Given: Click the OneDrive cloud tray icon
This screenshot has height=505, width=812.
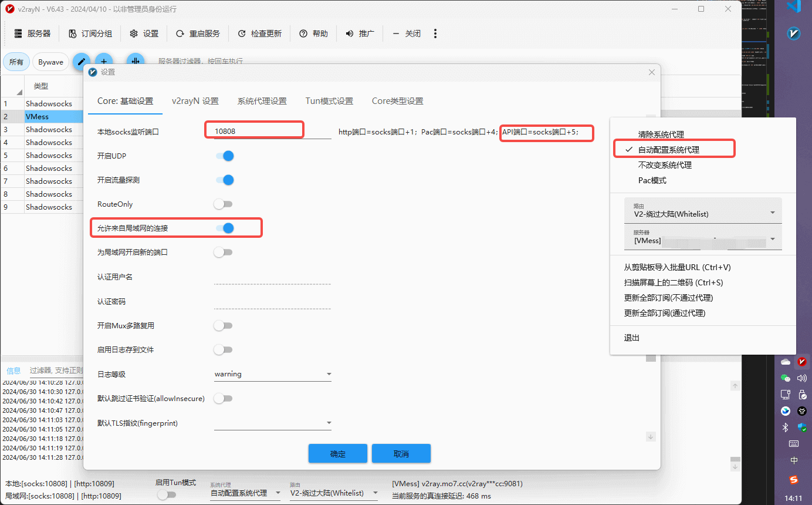Looking at the screenshot, I should point(786,362).
